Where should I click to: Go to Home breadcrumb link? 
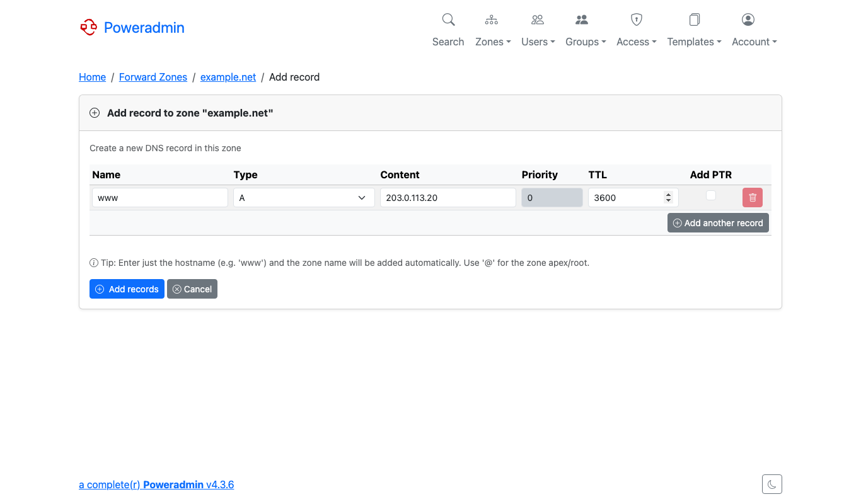tap(92, 77)
